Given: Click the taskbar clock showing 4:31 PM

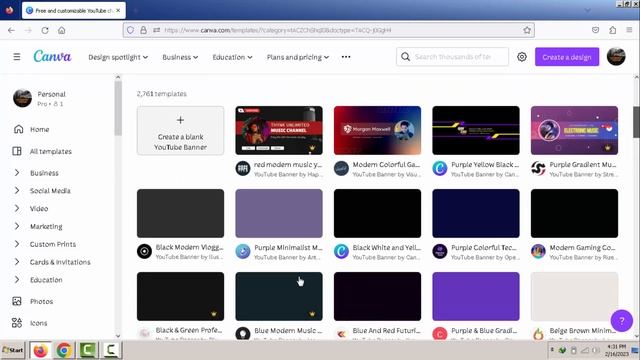Looking at the screenshot, I should [x=616, y=350].
